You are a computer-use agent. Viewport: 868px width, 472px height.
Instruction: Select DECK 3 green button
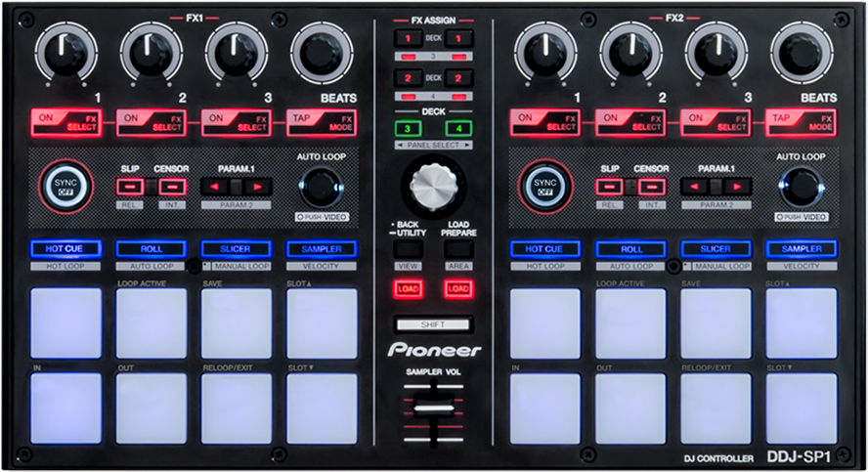point(408,129)
